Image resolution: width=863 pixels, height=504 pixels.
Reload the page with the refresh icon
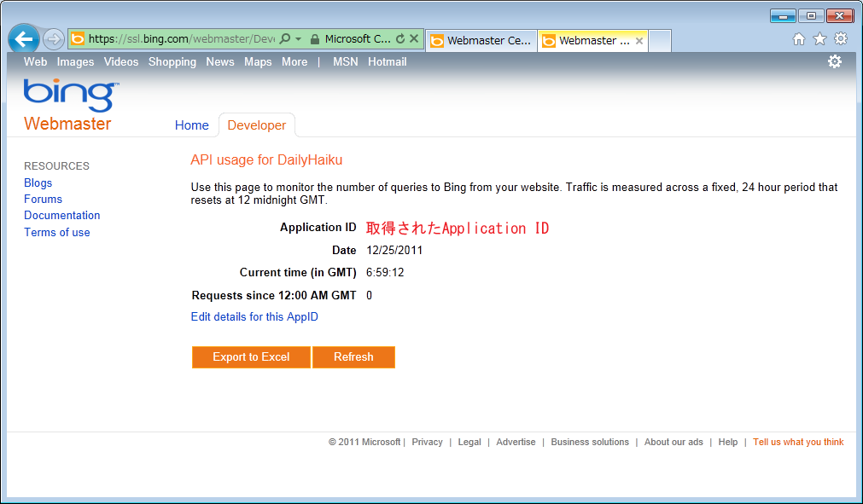[400, 38]
